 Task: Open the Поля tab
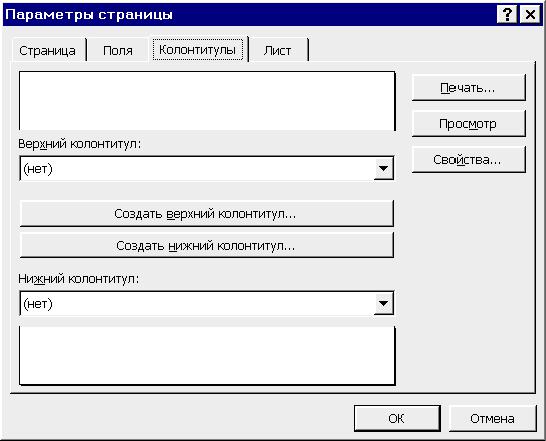pyautogui.click(x=118, y=51)
